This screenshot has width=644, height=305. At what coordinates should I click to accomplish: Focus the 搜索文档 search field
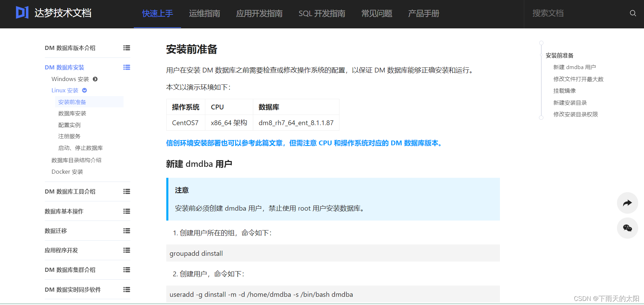point(578,13)
